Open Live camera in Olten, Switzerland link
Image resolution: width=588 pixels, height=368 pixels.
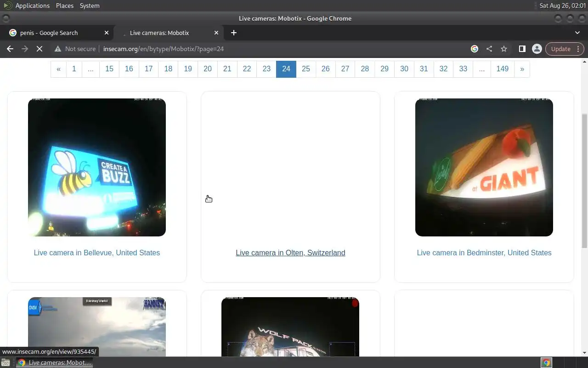[290, 253]
